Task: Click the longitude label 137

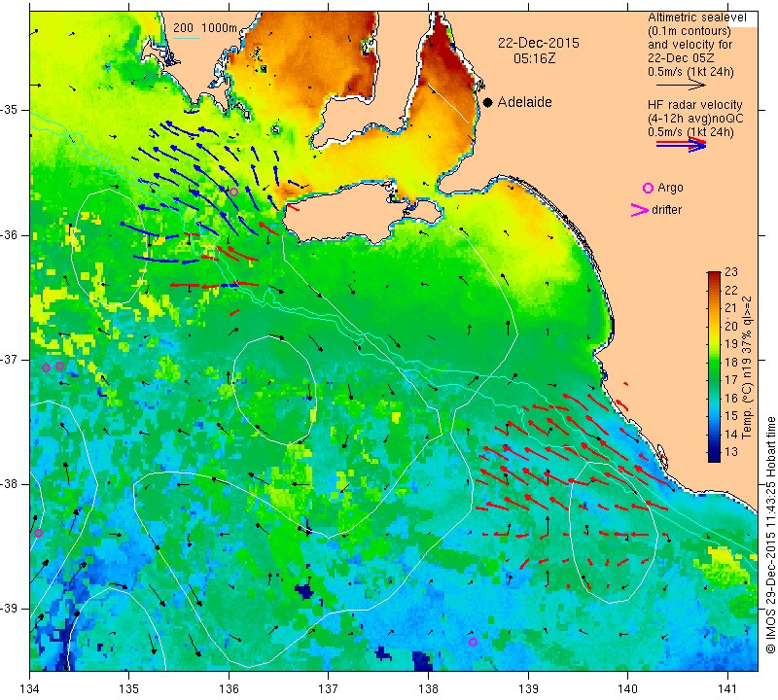Action: [x=329, y=688]
